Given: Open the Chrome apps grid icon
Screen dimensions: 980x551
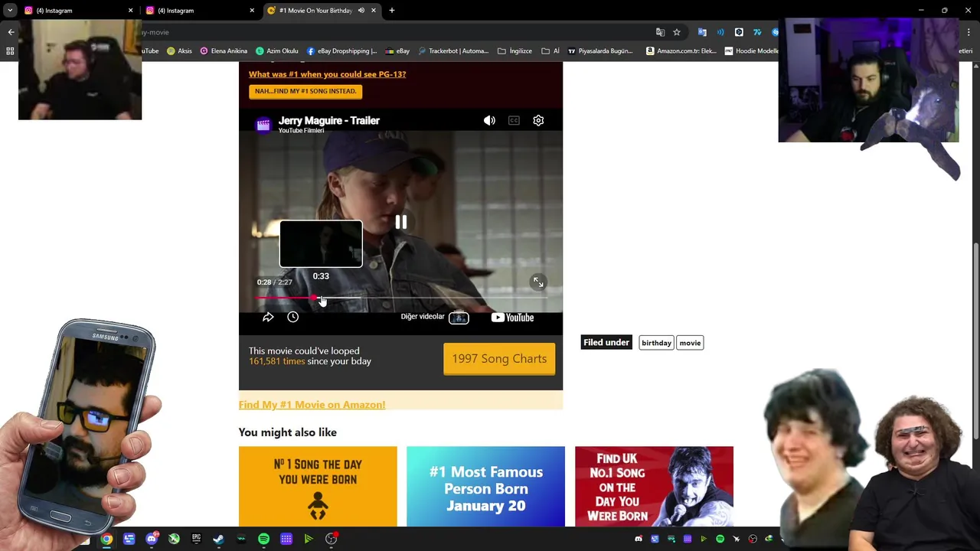Looking at the screenshot, I should pyautogui.click(x=10, y=51).
